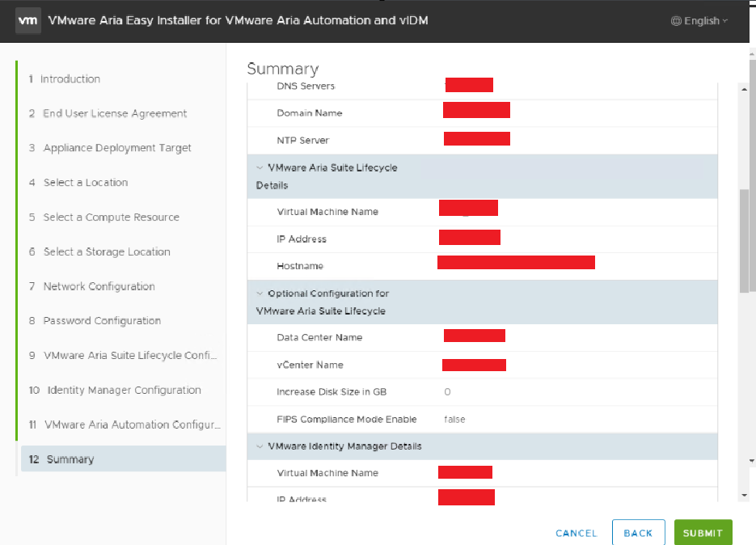Click Increase Disk Size in GB value 0
This screenshot has height=545, width=756.
coord(447,391)
